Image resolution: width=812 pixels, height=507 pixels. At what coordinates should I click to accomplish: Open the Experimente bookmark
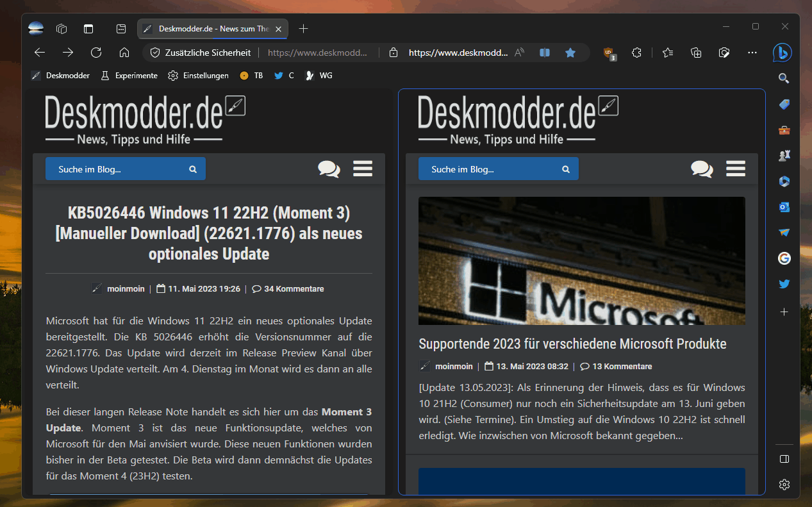(x=129, y=76)
